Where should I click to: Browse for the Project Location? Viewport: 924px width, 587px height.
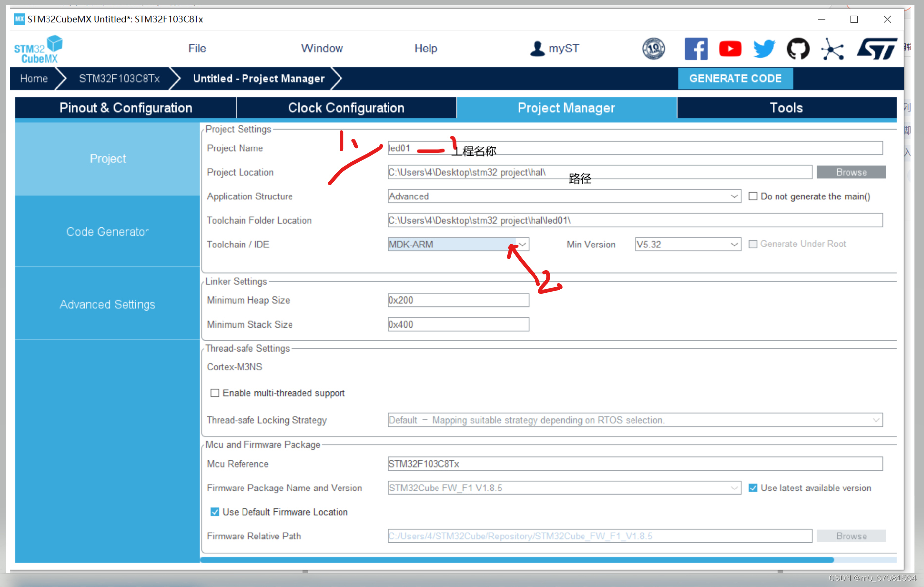(x=851, y=172)
